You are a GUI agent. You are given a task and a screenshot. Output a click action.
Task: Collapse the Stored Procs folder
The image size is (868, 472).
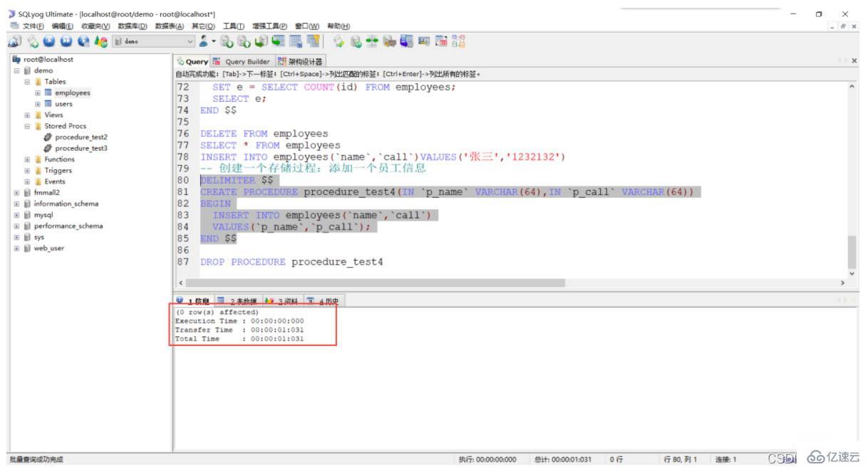pyautogui.click(x=29, y=126)
